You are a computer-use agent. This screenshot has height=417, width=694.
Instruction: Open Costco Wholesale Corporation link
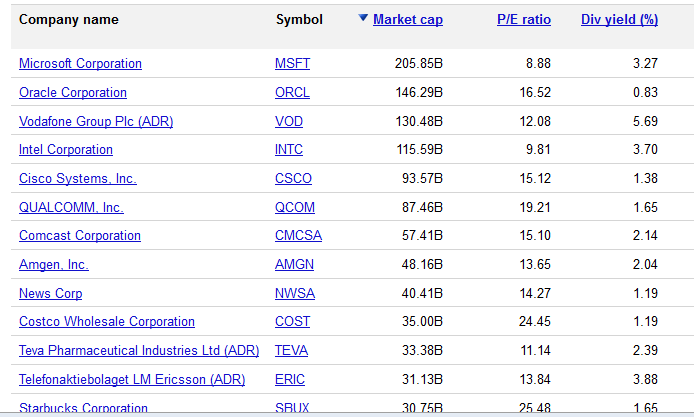[107, 321]
